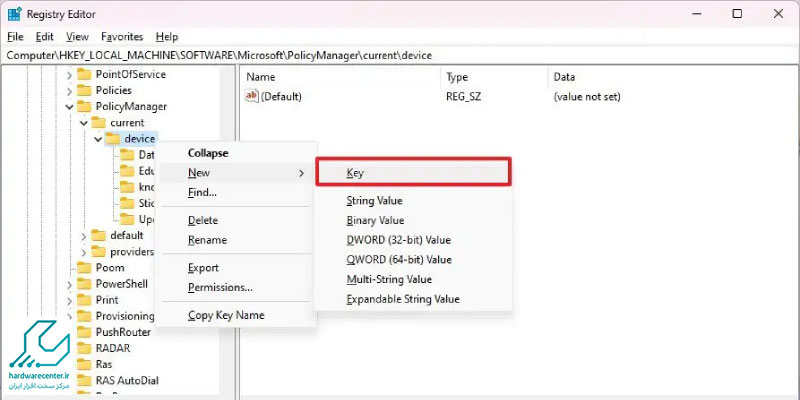The width and height of the screenshot is (800, 400).
Task: Choose Delete in the context menu
Action: click(236, 220)
